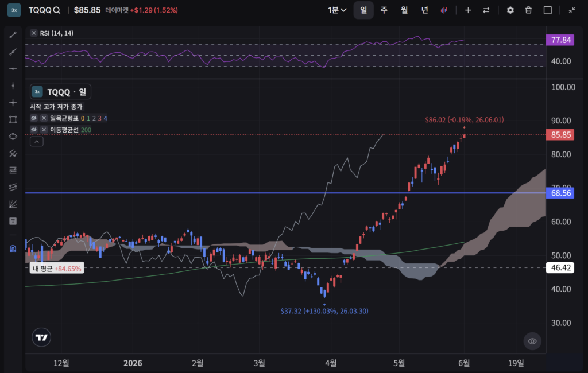
Task: Open TQQQ symbol search magnifier
Action: click(57, 10)
